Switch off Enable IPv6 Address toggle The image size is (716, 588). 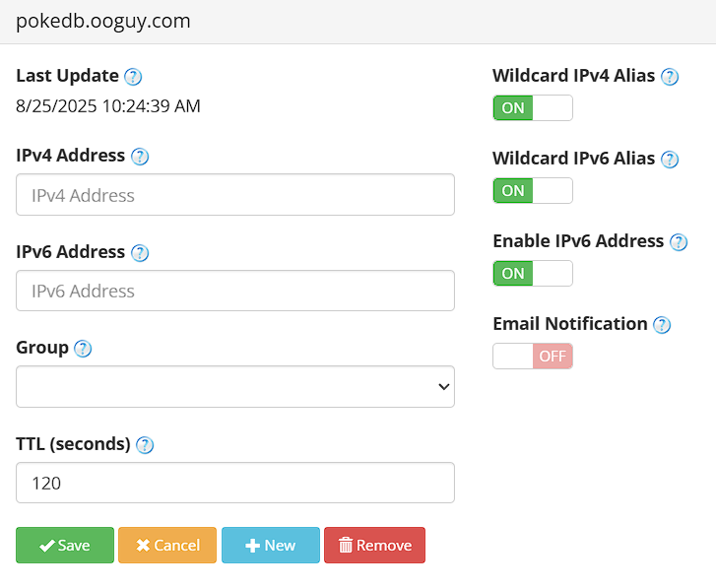click(x=533, y=274)
